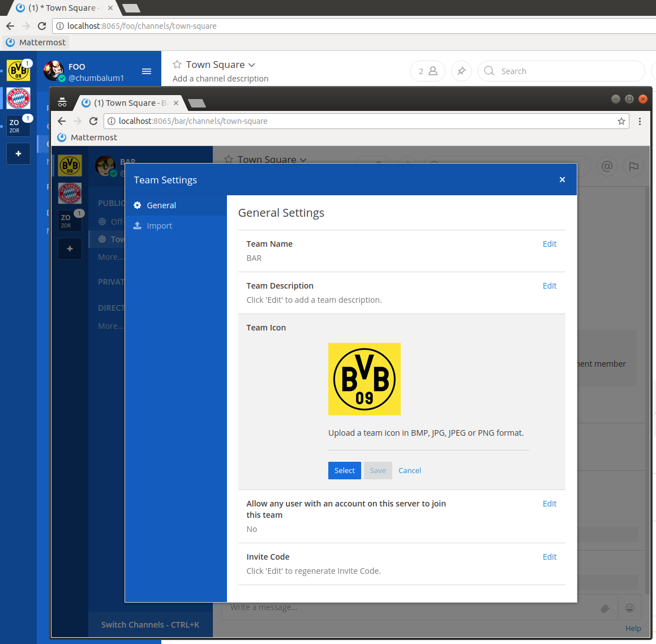Click the Help link below message box

click(633, 628)
